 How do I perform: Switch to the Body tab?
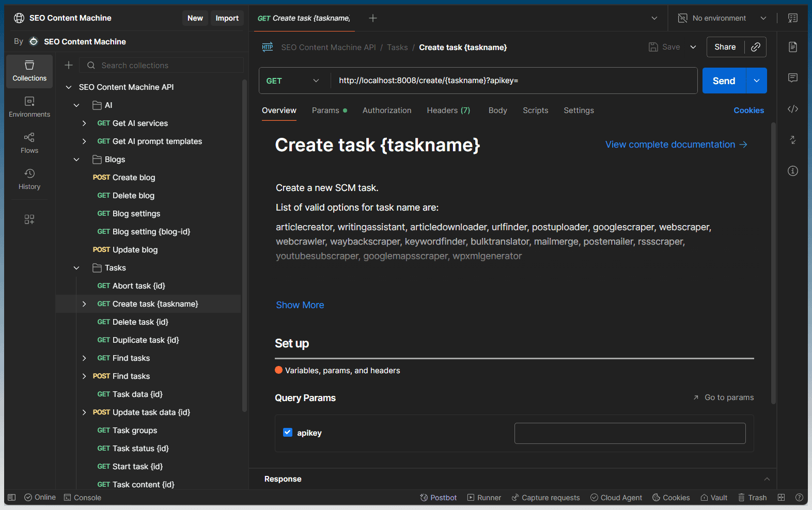click(497, 110)
